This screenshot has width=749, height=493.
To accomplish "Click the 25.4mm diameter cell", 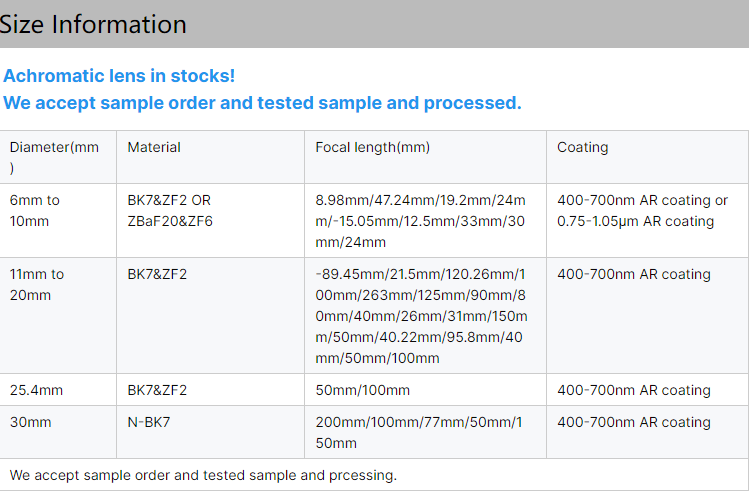I will [35, 390].
